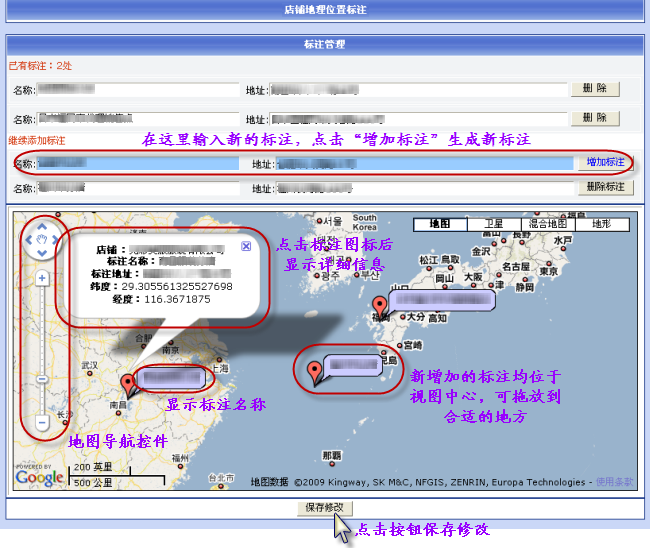Click the map zoom out minus button
The height and width of the screenshot is (548, 650).
(42, 423)
